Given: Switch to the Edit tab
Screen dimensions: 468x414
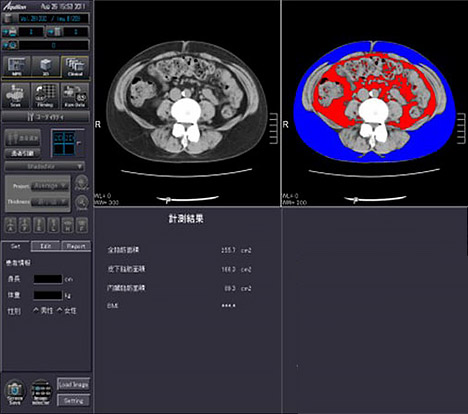Looking at the screenshot, I should (x=46, y=246).
